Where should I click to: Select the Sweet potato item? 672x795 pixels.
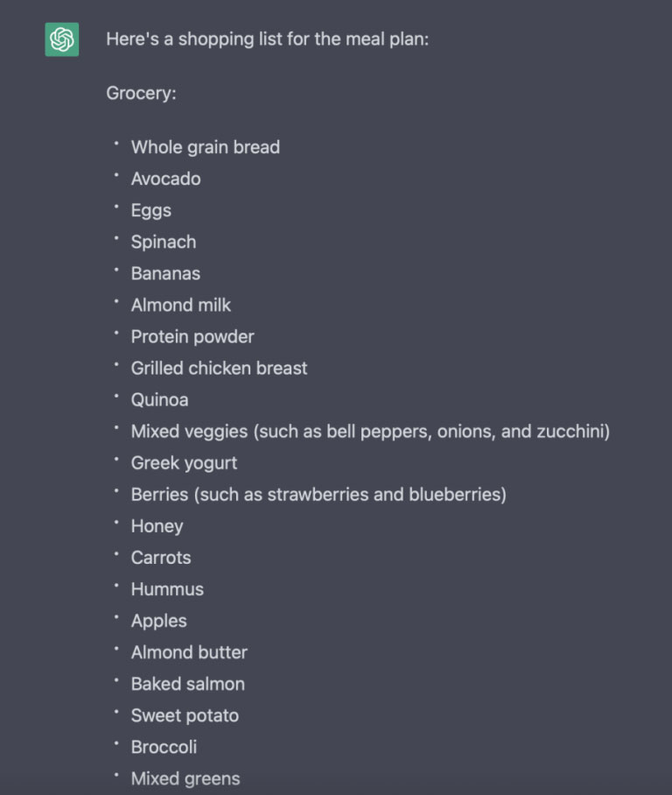[x=185, y=715]
